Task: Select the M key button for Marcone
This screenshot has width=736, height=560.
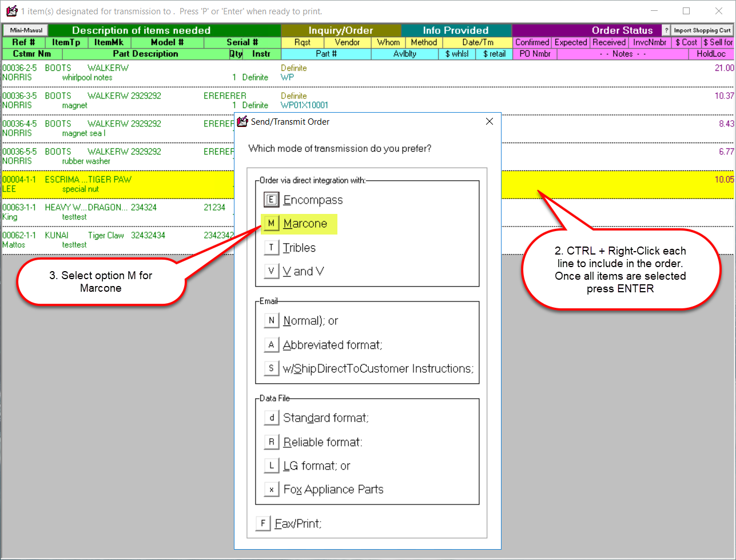Action: (x=272, y=224)
